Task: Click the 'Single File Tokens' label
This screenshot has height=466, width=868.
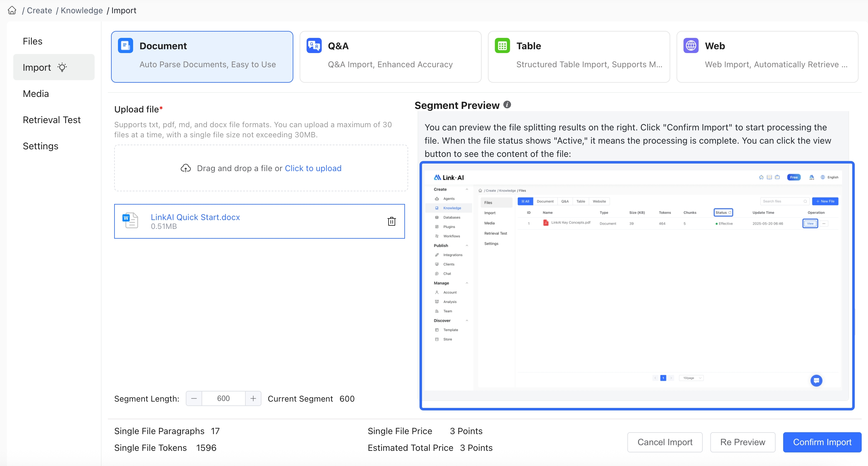Action: pyautogui.click(x=150, y=448)
